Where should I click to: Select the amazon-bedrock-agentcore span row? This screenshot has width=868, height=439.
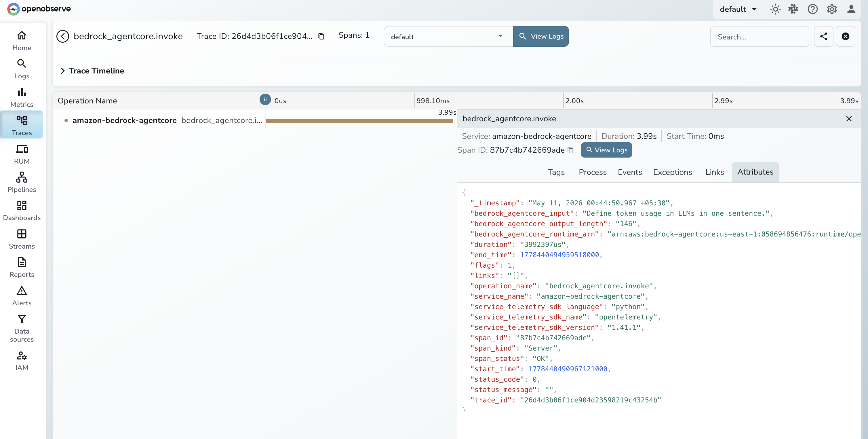click(x=163, y=120)
